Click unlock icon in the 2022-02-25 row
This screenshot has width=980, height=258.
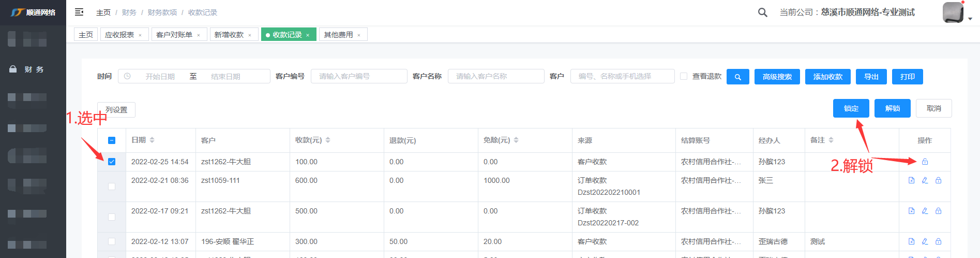click(x=925, y=162)
